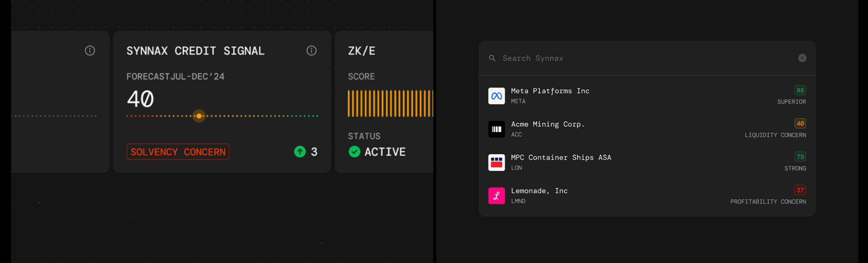868x263 pixels.
Task: Click the Acme Mining Corp logo icon
Action: (x=496, y=129)
